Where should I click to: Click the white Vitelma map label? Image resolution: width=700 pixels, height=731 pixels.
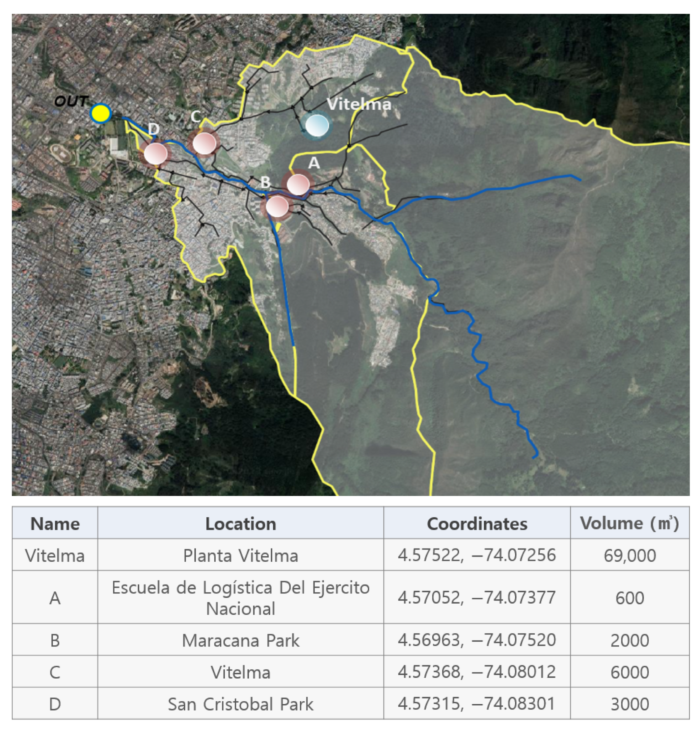(x=359, y=104)
